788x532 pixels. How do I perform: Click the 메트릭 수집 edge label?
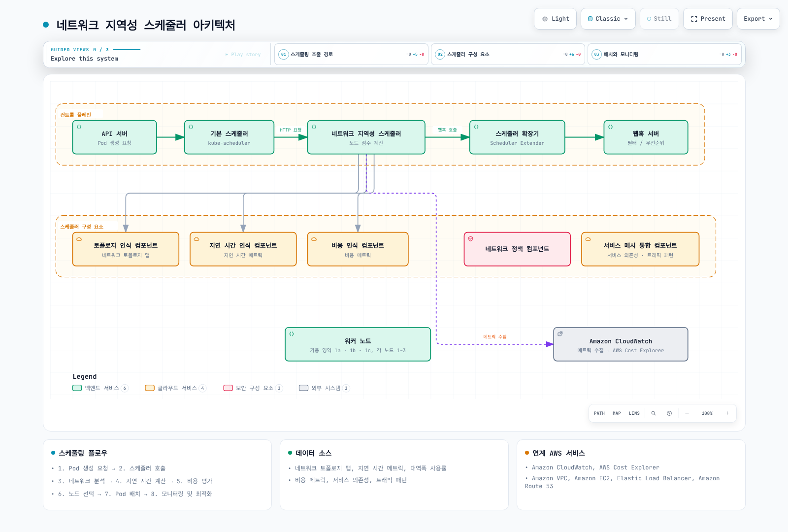click(495, 337)
